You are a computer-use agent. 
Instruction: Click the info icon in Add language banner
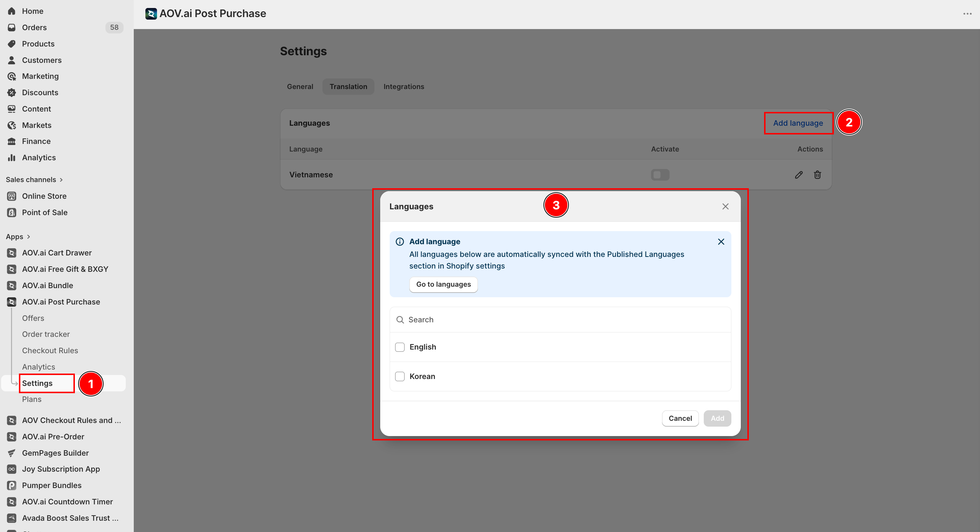399,242
